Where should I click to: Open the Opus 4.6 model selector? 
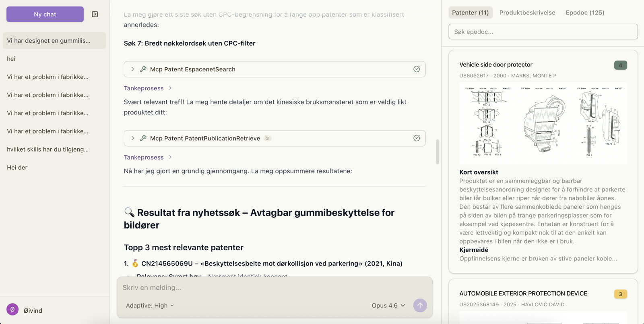tap(388, 305)
